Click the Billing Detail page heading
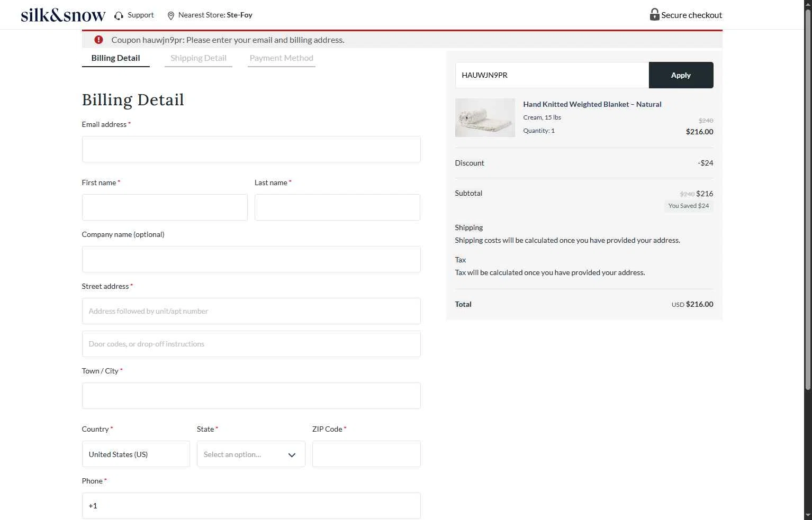This screenshot has width=812, height=520. (x=133, y=99)
